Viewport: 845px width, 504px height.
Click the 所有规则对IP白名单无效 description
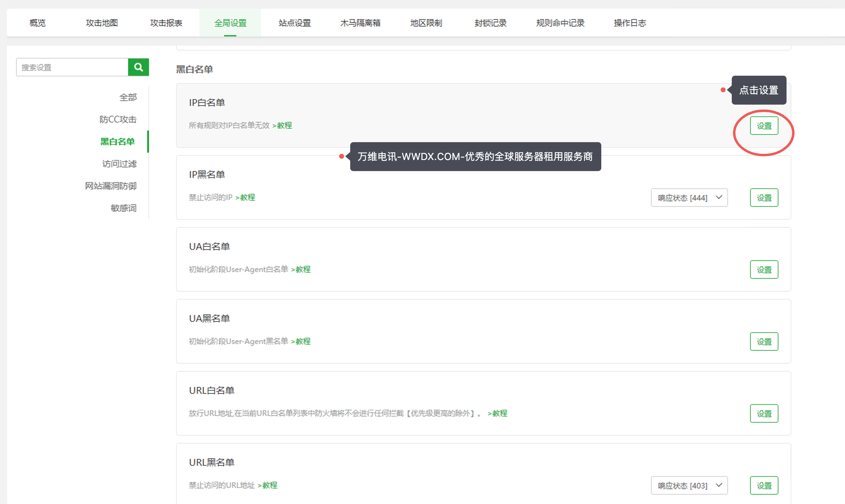pyautogui.click(x=229, y=126)
